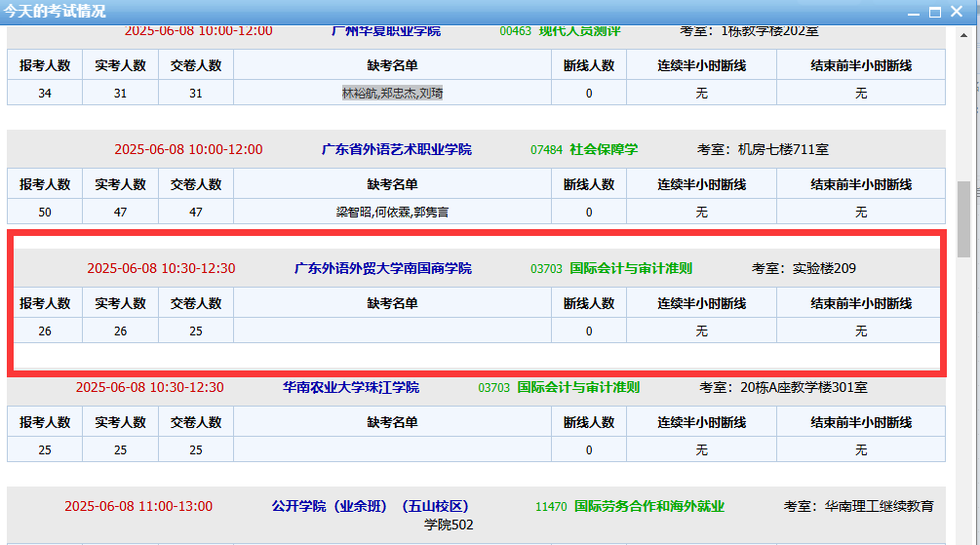Select course 00463 现代人员测评

coord(579,30)
